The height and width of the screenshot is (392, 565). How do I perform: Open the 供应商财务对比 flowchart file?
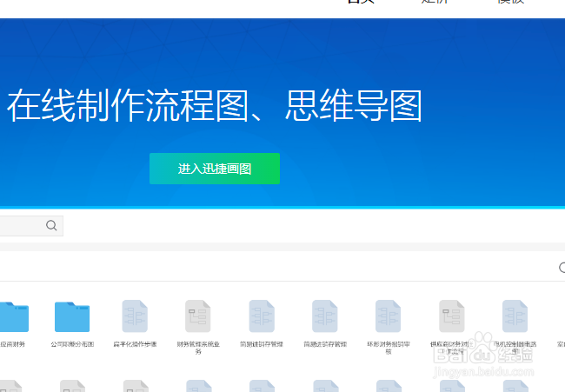click(x=451, y=316)
